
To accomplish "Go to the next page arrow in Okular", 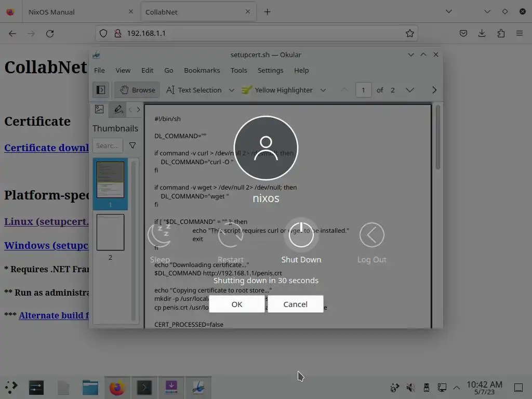I will pyautogui.click(x=409, y=90).
